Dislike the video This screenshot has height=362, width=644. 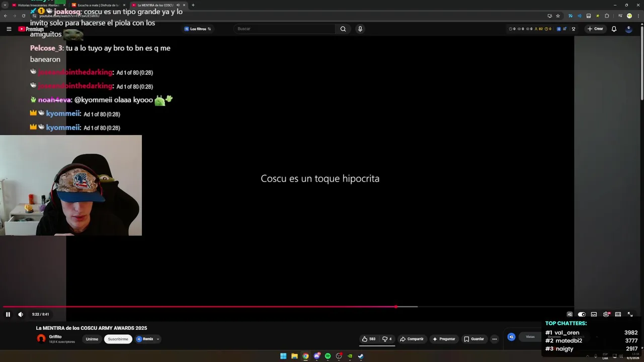[386, 339]
